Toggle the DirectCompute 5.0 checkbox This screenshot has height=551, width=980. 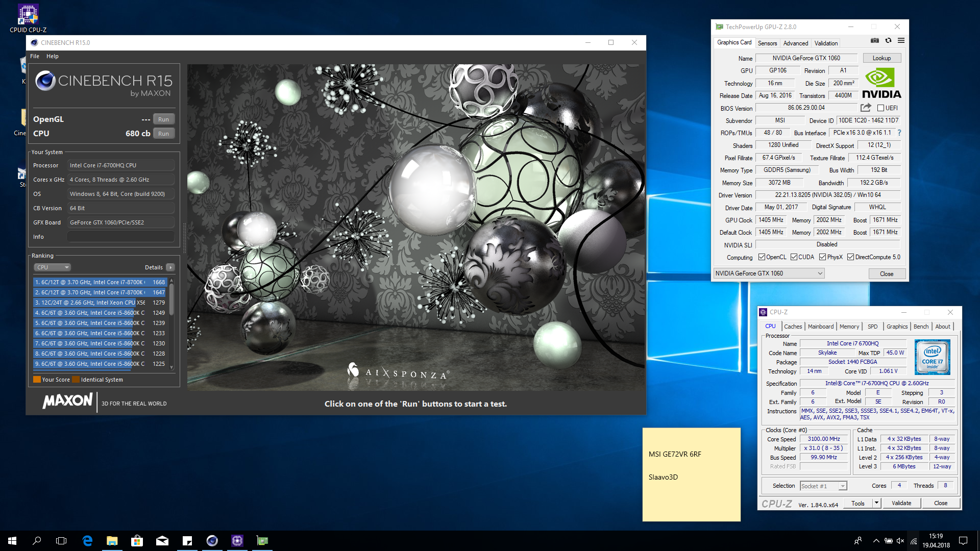pyautogui.click(x=850, y=257)
